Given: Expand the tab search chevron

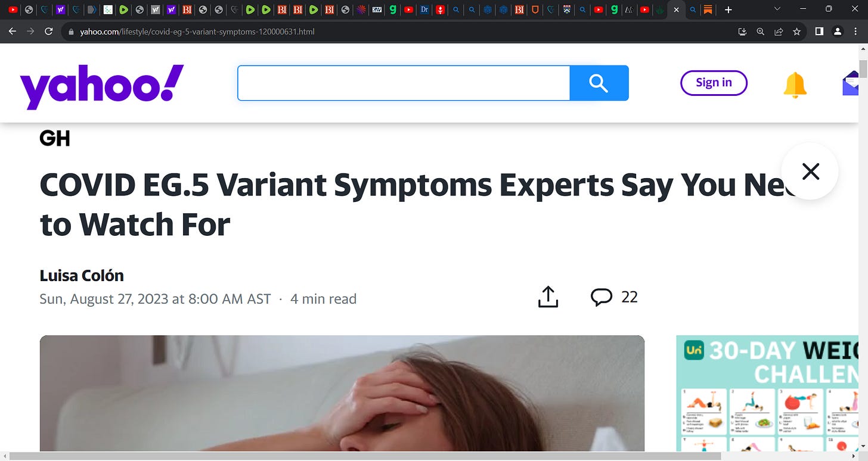Looking at the screenshot, I should coord(777,9).
